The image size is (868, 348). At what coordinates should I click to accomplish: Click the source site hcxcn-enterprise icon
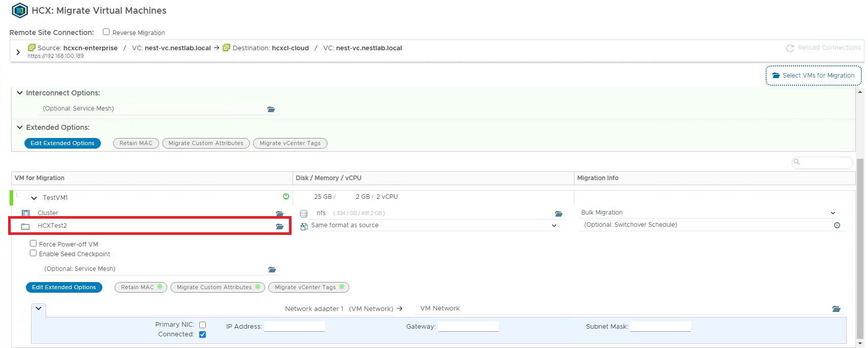pyautogui.click(x=31, y=48)
